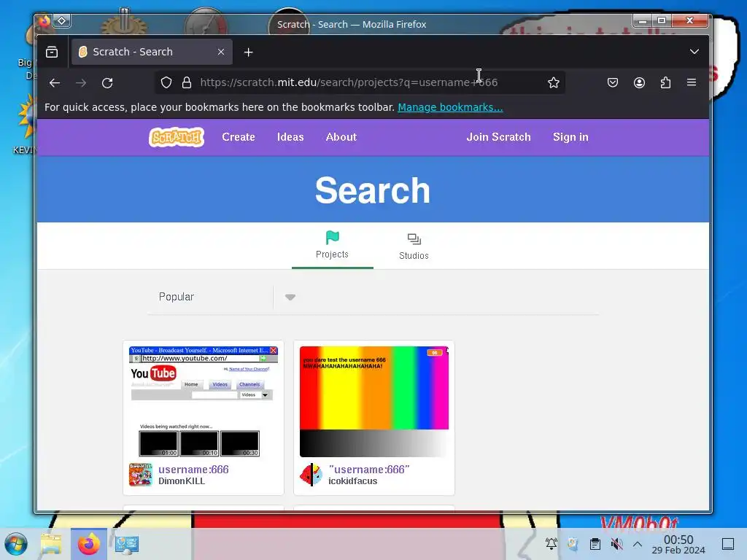Viewport: 747px width, 560px height.
Task: Open About in the Scratch navbar
Action: [x=341, y=137]
